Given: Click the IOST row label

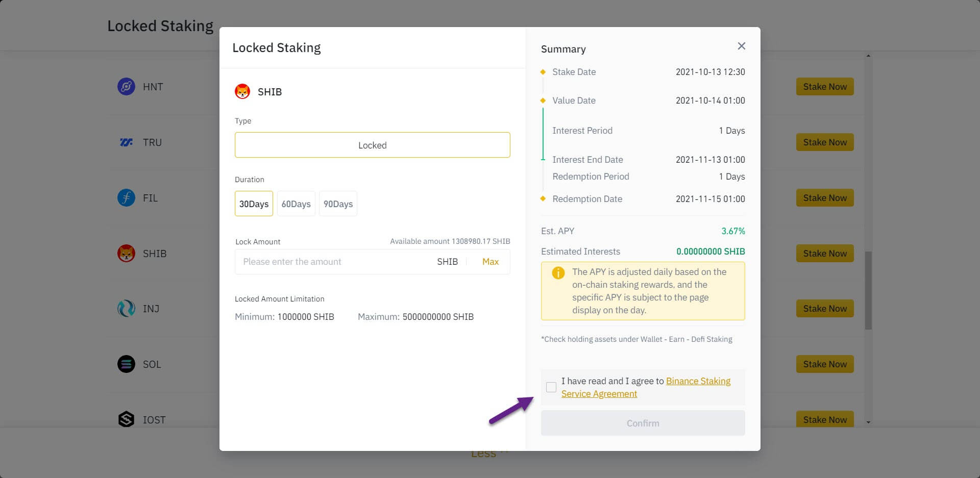Looking at the screenshot, I should pos(154,420).
